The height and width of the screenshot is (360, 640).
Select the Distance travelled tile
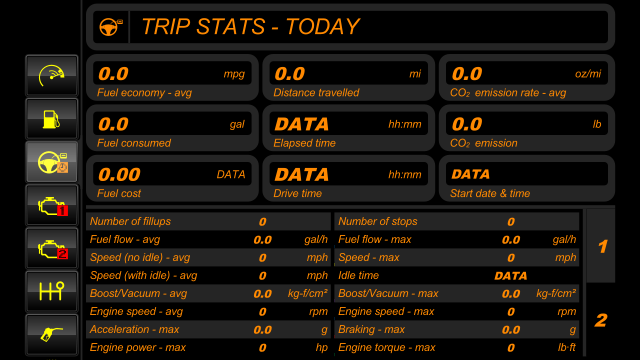[x=349, y=78]
